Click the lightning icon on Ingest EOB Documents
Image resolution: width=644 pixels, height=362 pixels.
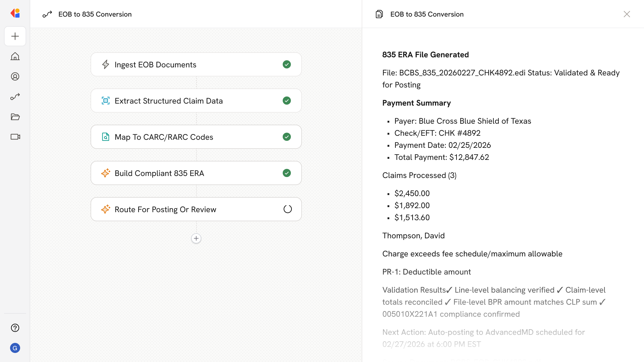106,64
